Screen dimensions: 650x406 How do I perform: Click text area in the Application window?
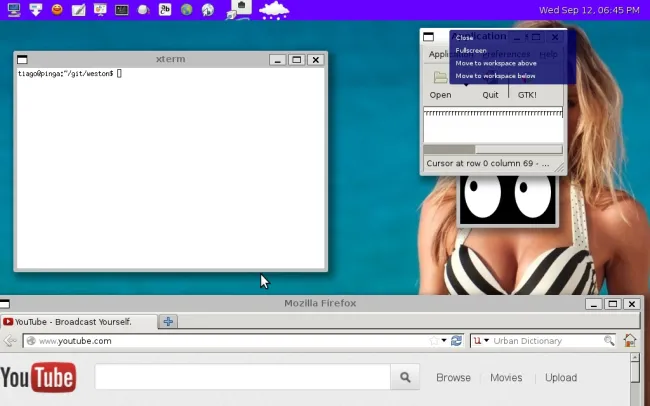[493, 125]
